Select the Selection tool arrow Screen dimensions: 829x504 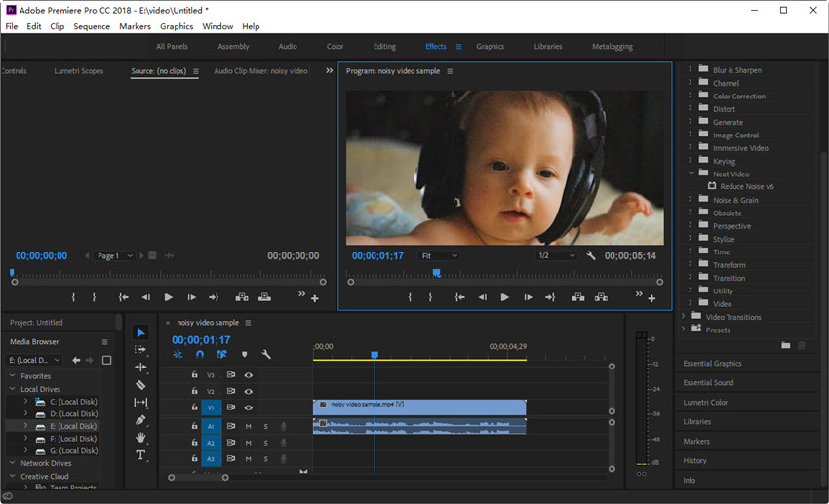tap(140, 332)
